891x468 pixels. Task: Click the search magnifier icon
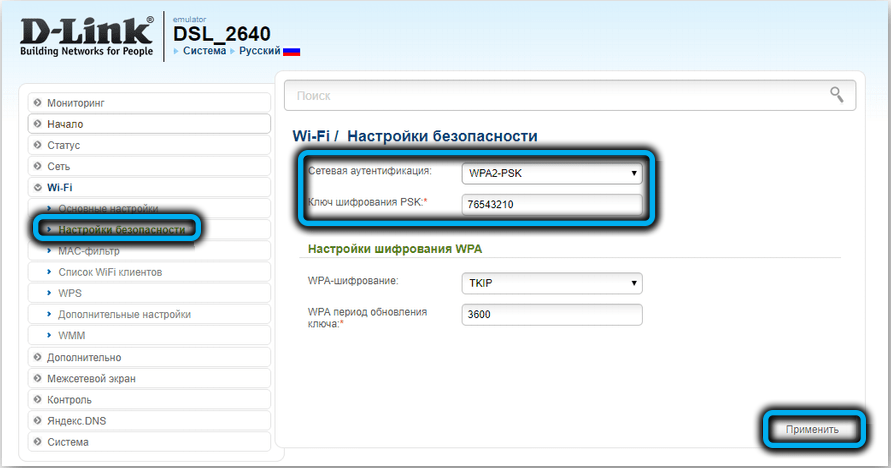point(836,95)
